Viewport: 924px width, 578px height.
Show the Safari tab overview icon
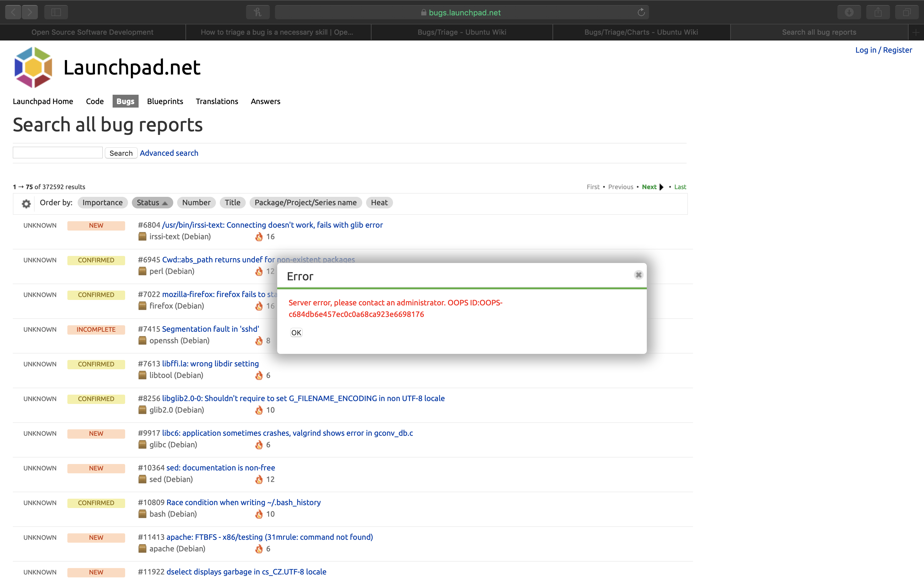pyautogui.click(x=907, y=12)
